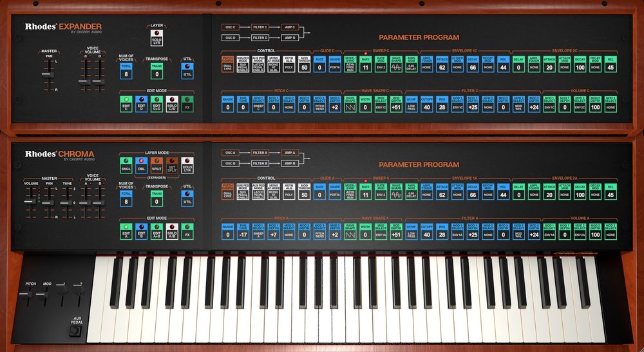
Task: Toggle SOLO C/D on the Expander
Action: tap(172, 104)
